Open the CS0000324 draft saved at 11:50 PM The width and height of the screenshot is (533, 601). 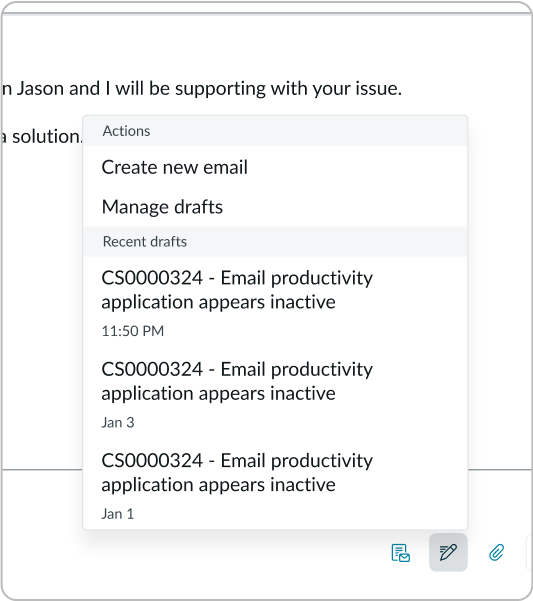point(275,303)
